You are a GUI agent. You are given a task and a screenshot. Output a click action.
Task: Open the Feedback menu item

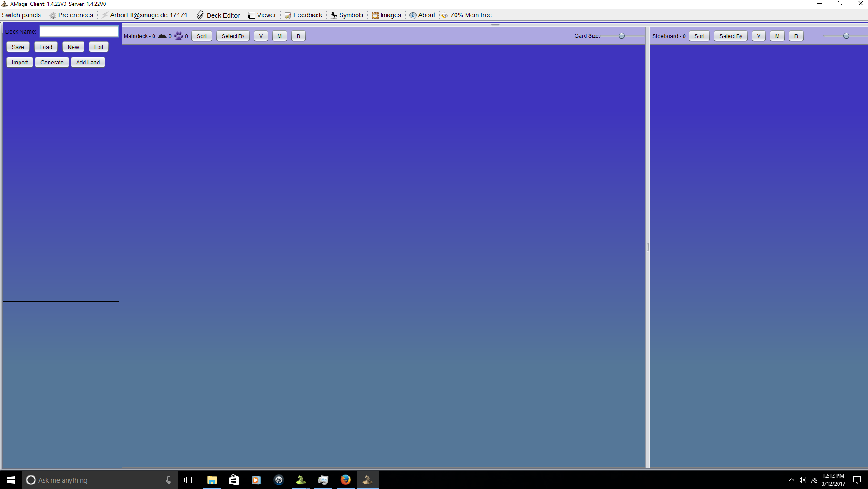point(303,15)
